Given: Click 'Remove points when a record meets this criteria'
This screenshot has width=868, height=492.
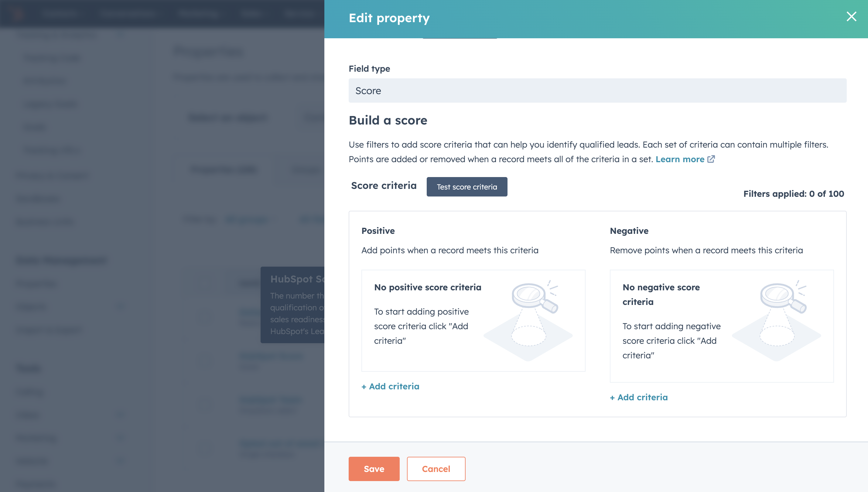Looking at the screenshot, I should pyautogui.click(x=706, y=250).
